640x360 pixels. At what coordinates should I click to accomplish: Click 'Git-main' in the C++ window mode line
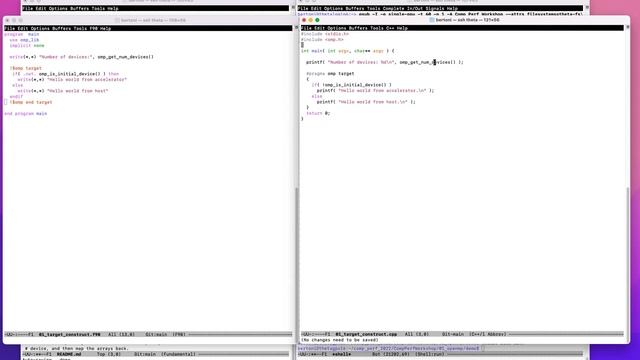pos(453,334)
